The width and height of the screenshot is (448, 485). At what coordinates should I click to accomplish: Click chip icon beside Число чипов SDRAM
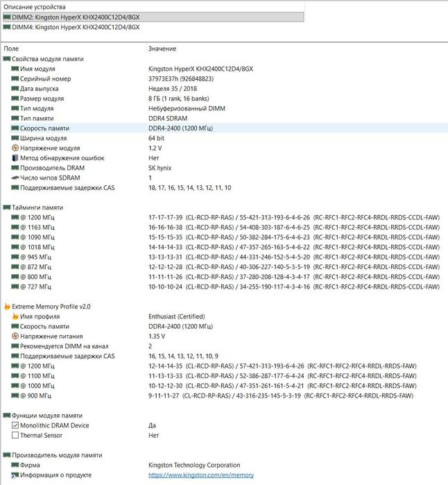[x=15, y=178]
